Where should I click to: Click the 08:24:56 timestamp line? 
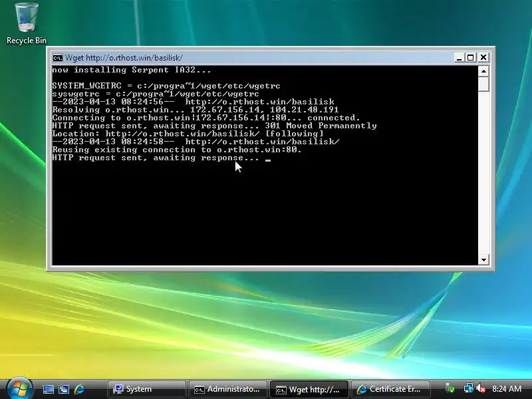[x=193, y=102]
